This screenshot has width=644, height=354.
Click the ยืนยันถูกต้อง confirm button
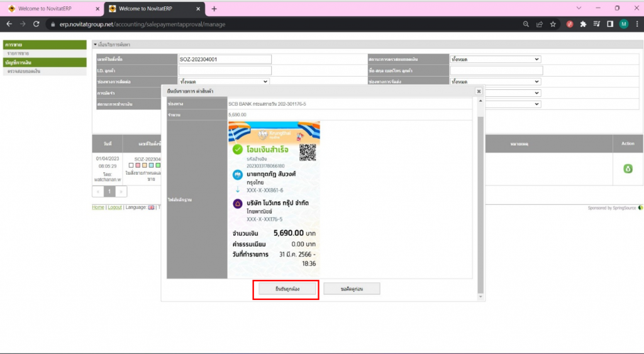pyautogui.click(x=287, y=289)
